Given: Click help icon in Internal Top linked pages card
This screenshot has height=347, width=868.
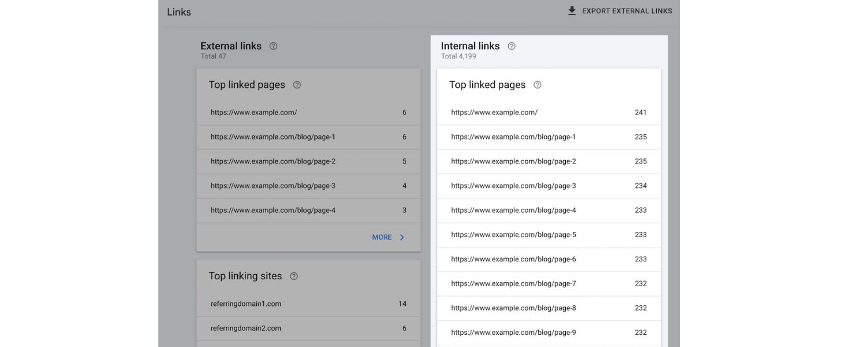Looking at the screenshot, I should point(538,84).
